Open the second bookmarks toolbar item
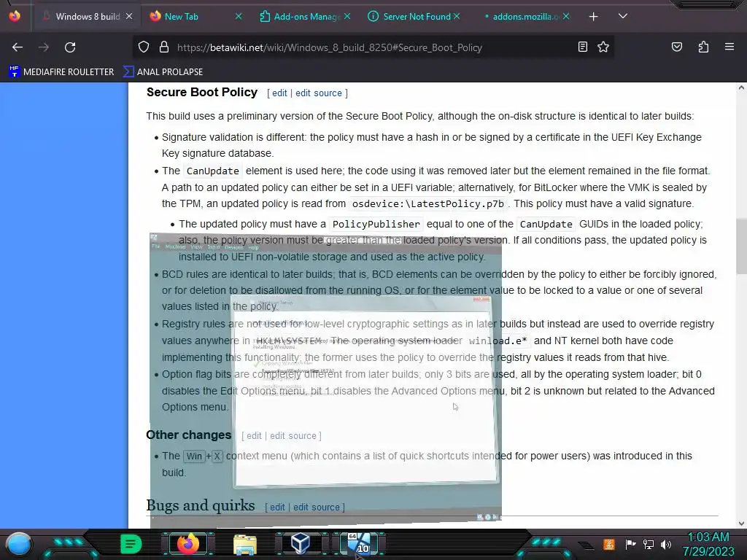 163,72
